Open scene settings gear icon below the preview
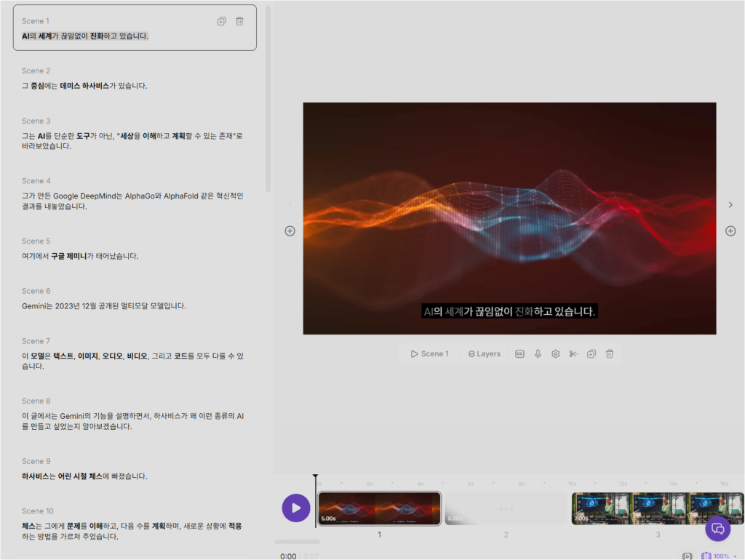Image resolution: width=745 pixels, height=560 pixels. point(555,353)
